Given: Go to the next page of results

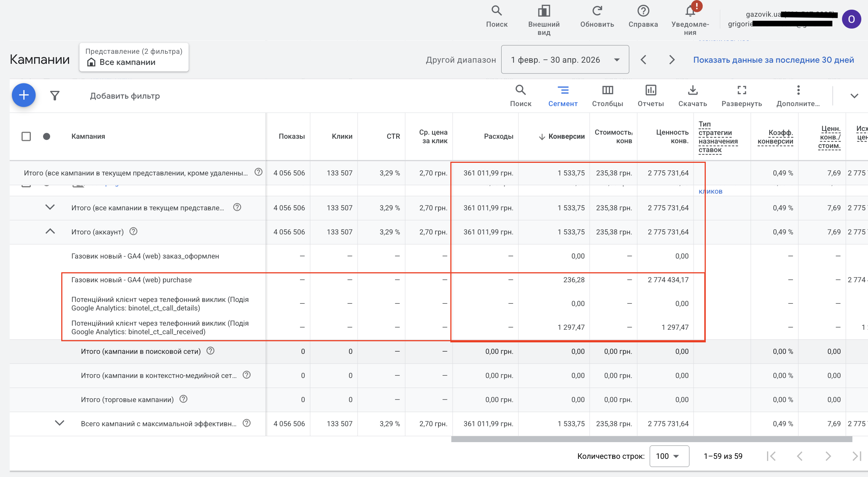Looking at the screenshot, I should point(828,456).
